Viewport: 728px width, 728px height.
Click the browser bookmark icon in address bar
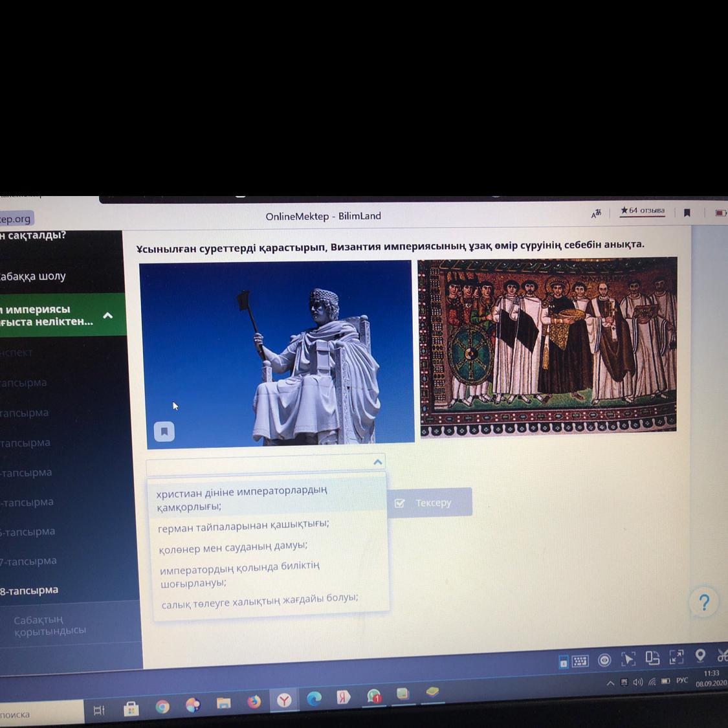[687, 213]
